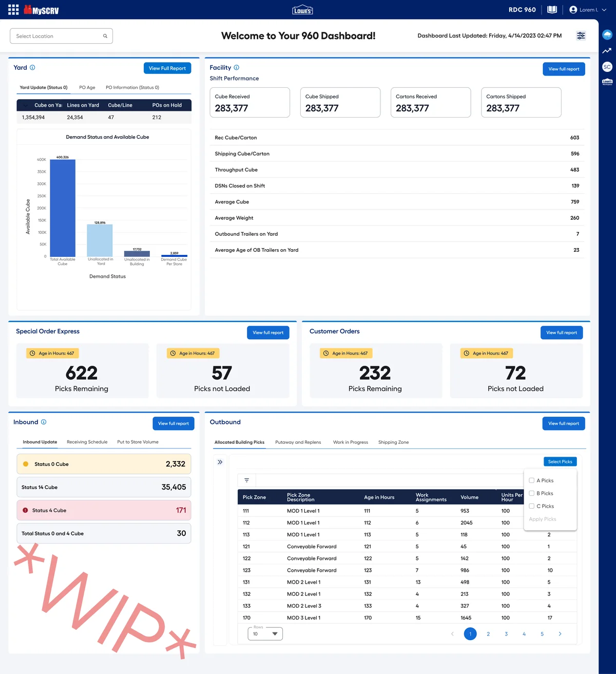Click the Inbound info icon
Screen dimensions: 616x674
44,422
